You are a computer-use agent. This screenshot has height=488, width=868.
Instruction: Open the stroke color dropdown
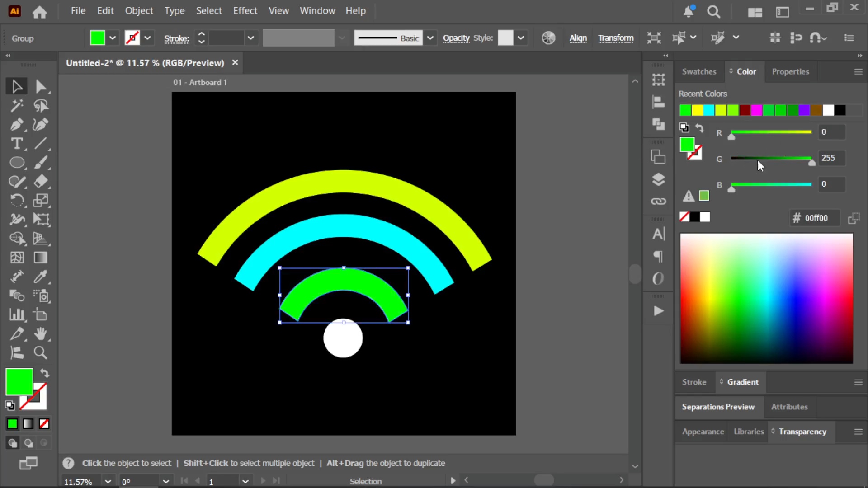[147, 38]
